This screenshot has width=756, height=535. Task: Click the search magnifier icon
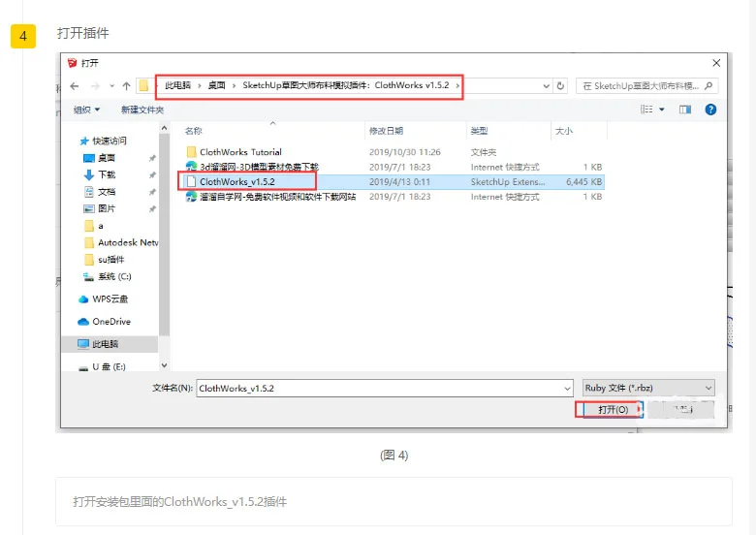709,86
